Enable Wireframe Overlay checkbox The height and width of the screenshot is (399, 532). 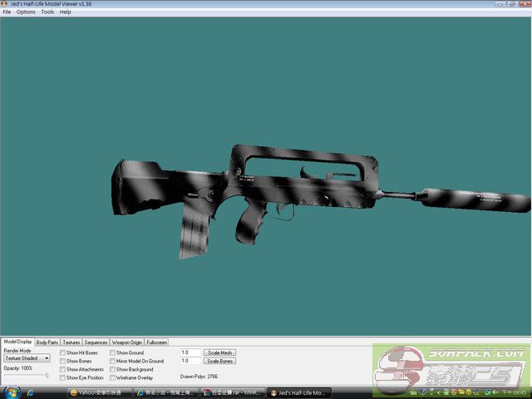(x=112, y=377)
